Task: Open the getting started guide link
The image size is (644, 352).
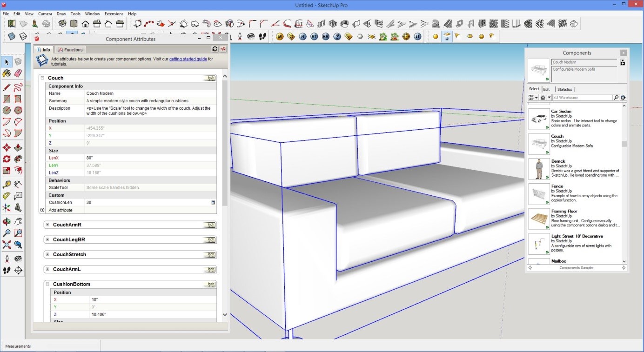Action: tap(188, 59)
